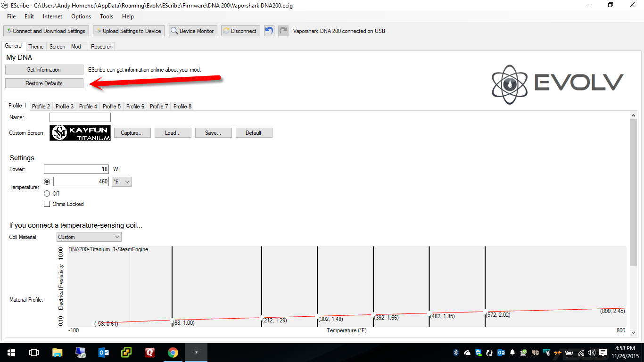Select the temperature value radio button
The height and width of the screenshot is (362, 644).
point(47,181)
